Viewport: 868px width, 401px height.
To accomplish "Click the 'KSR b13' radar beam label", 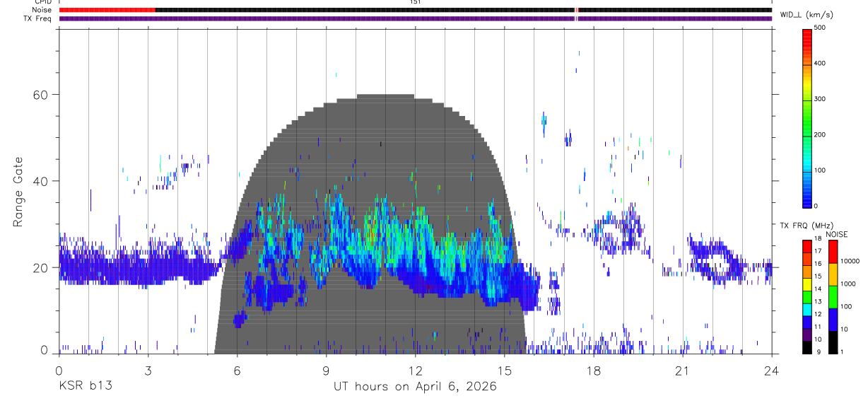I will click(85, 387).
